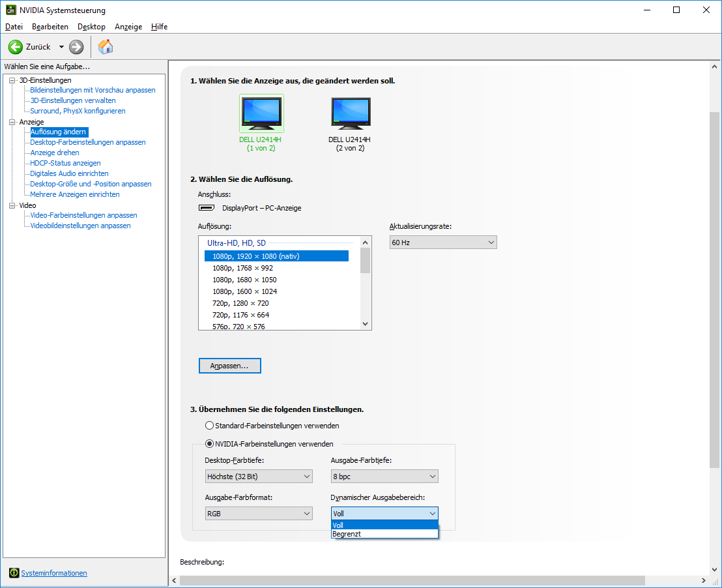Select resolution 720p, 1176 × 664
This screenshot has width=722, height=588.
pyautogui.click(x=276, y=315)
